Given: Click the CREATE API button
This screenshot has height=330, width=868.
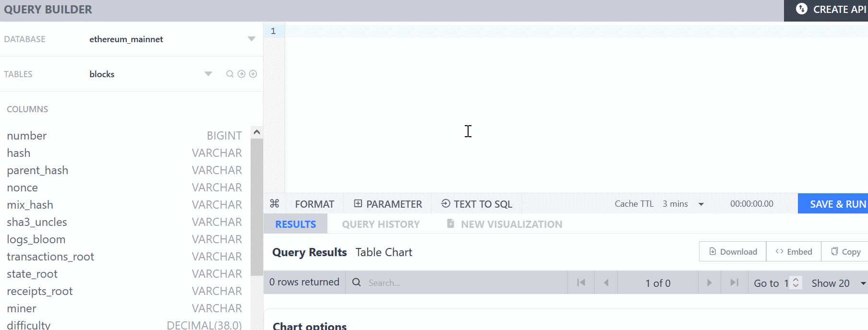Looking at the screenshot, I should click(x=826, y=11).
